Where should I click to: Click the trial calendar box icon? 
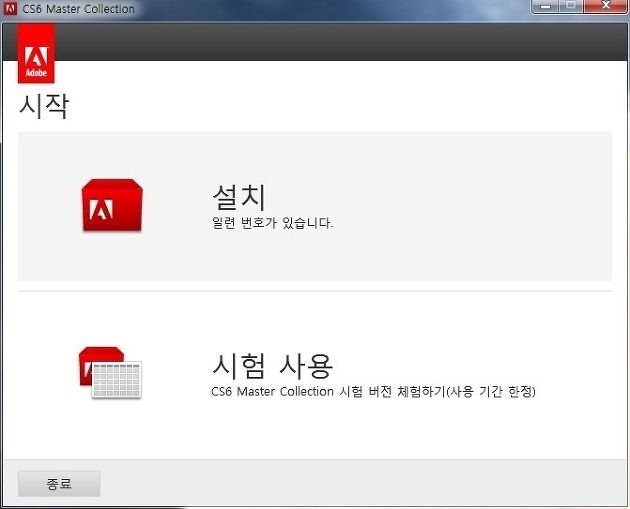[110, 372]
